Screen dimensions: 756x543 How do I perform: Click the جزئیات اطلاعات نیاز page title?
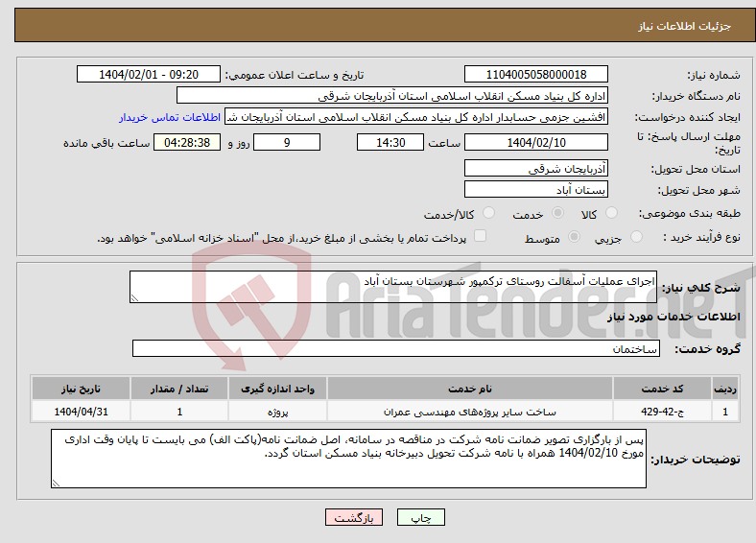[685, 26]
